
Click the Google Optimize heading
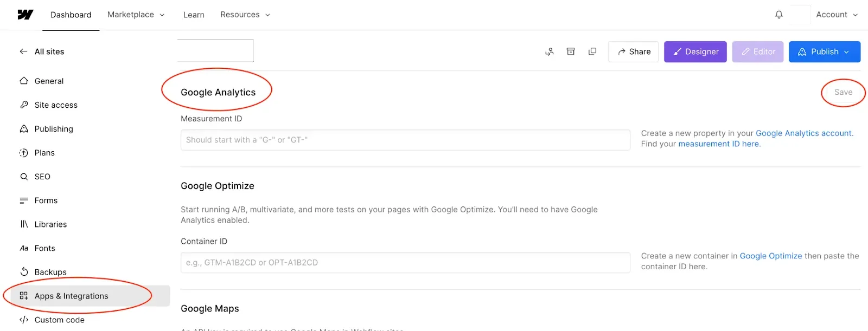pos(218,186)
